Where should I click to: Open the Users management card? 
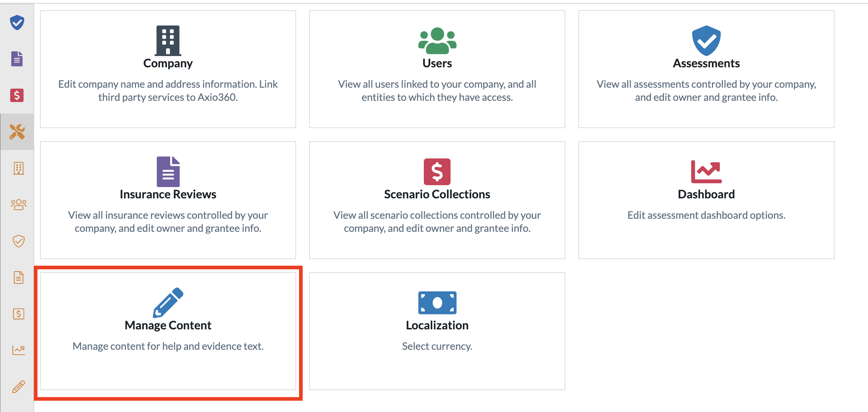(x=437, y=69)
